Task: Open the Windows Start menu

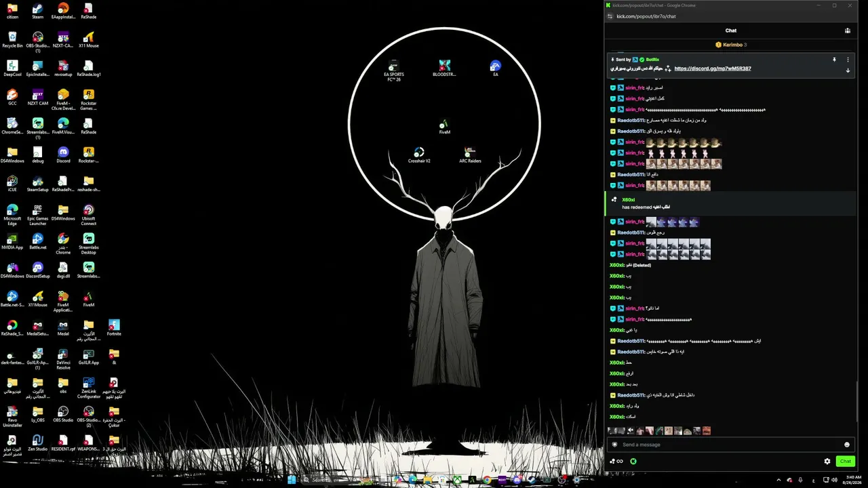Action: click(x=292, y=480)
